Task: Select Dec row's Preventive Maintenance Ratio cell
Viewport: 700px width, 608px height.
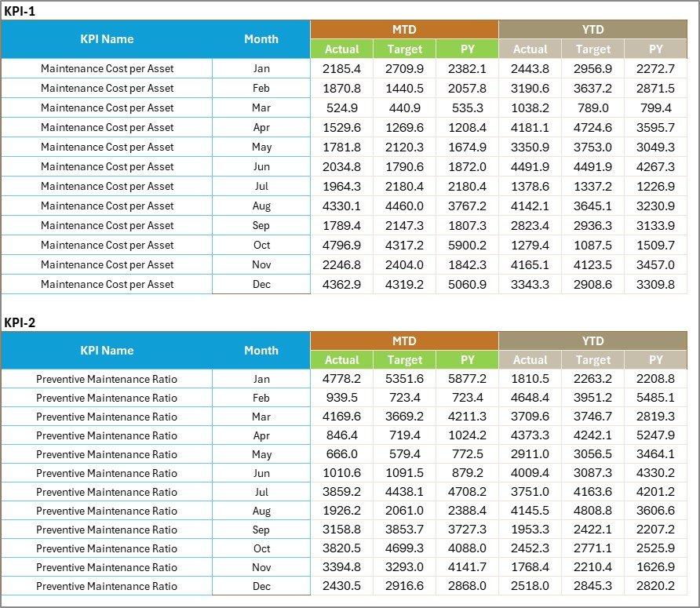Action: 107,586
